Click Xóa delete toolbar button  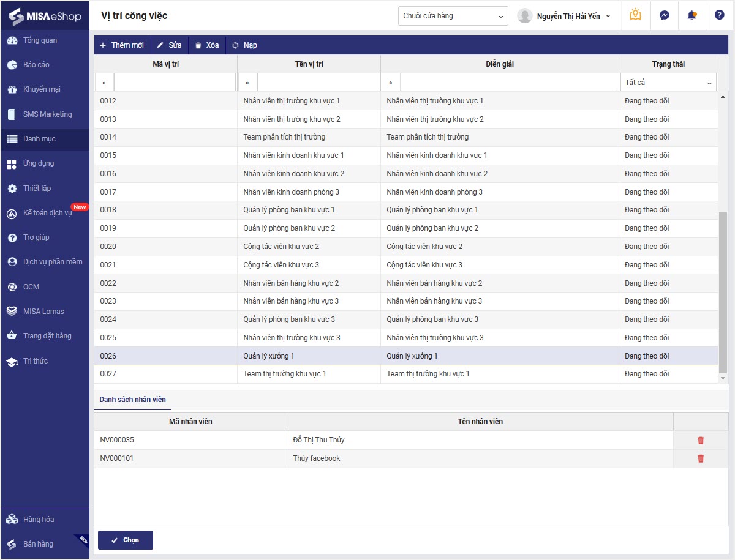pyautogui.click(x=207, y=45)
